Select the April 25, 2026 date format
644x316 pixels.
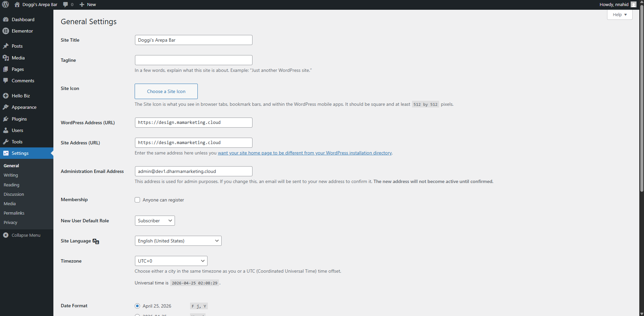pos(137,306)
